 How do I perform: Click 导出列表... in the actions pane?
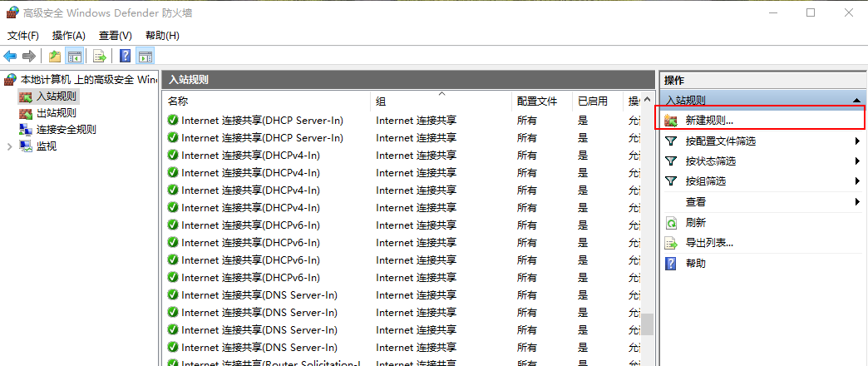(708, 243)
